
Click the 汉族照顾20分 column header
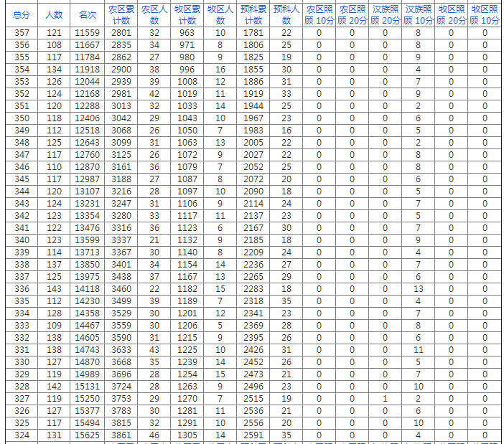(x=386, y=14)
